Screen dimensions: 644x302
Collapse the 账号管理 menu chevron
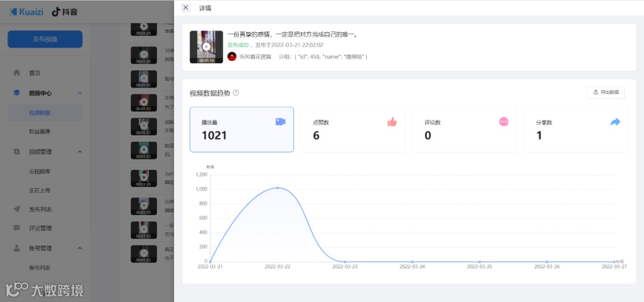(x=80, y=248)
